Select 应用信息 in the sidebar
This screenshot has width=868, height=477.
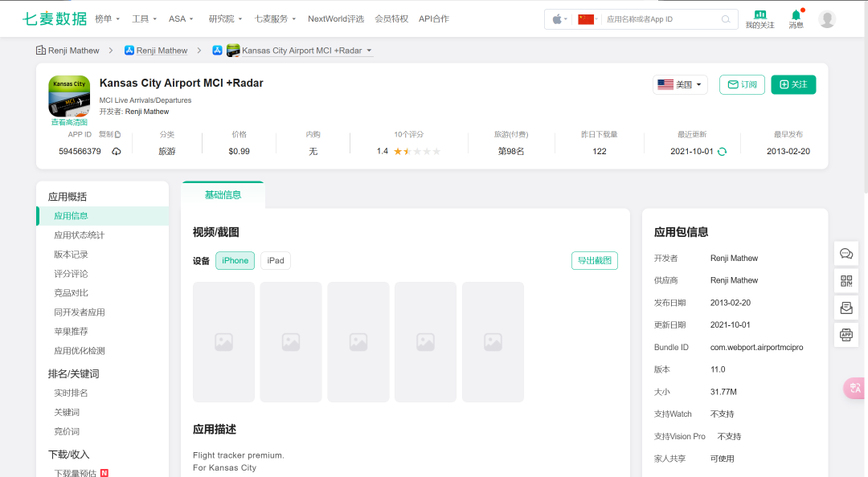point(102,216)
